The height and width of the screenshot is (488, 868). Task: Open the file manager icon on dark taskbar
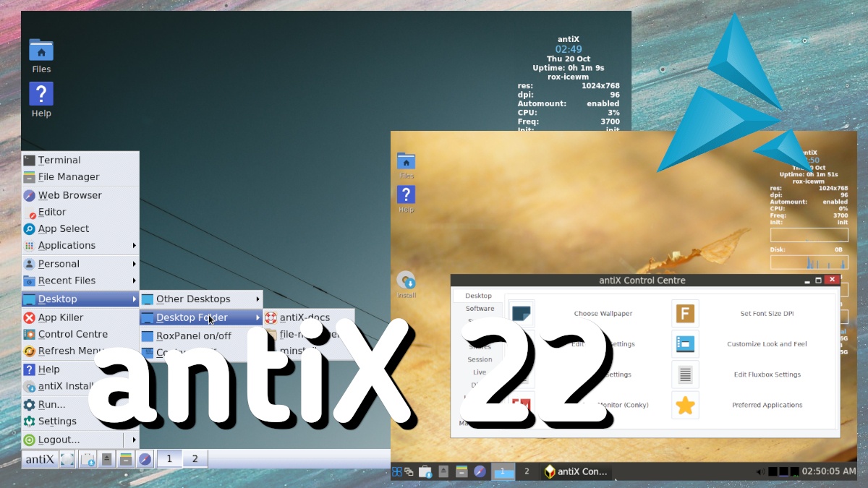pyautogui.click(x=461, y=471)
